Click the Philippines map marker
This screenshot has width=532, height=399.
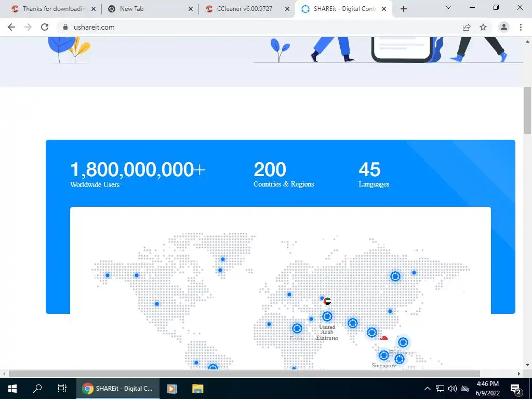click(x=403, y=342)
